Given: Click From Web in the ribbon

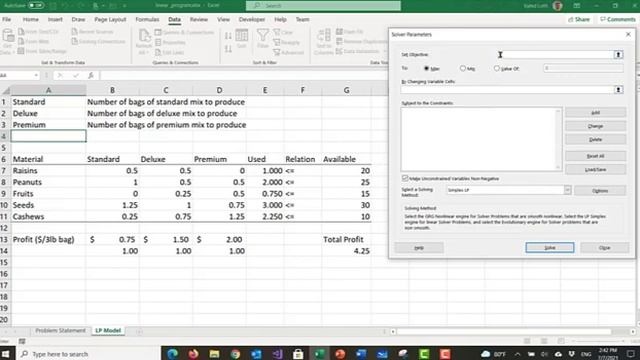Looking at the screenshot, I should coord(34,41).
